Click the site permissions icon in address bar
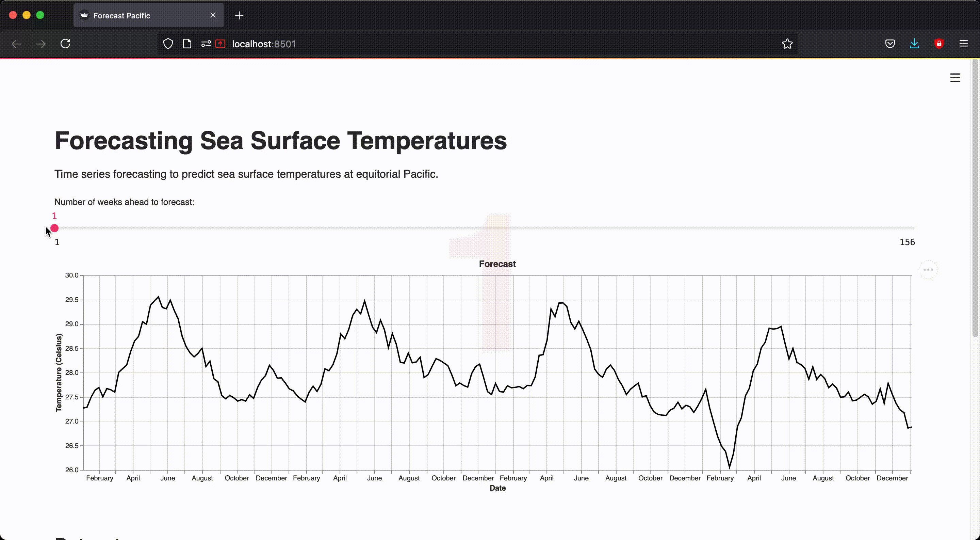Screen dimensions: 980x540 pyautogui.click(x=206, y=44)
